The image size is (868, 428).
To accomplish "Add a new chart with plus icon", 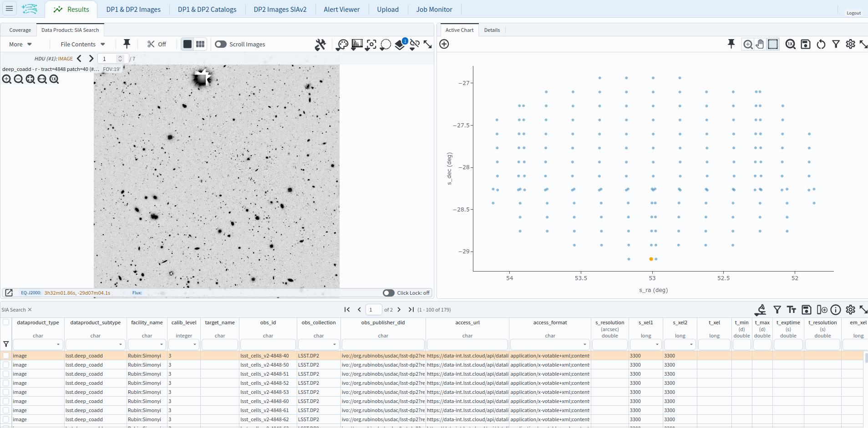I will pyautogui.click(x=444, y=44).
